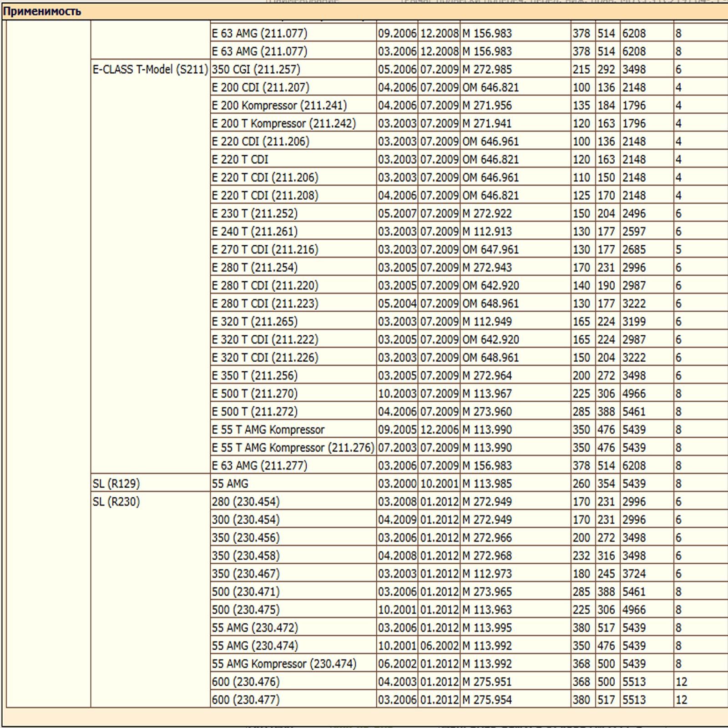Select the E 200 CDI (211.207) entry
The image size is (728, 728).
pos(260,87)
